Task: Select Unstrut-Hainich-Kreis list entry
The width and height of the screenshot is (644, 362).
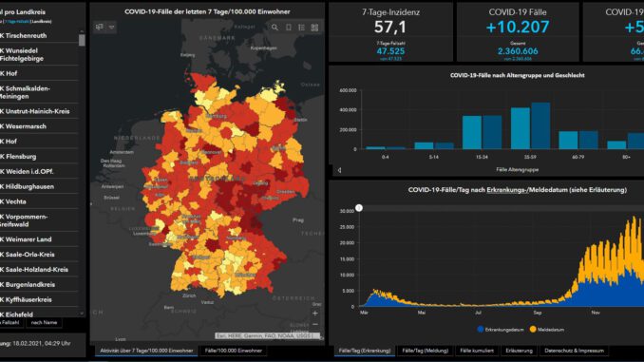Action: coord(39,111)
